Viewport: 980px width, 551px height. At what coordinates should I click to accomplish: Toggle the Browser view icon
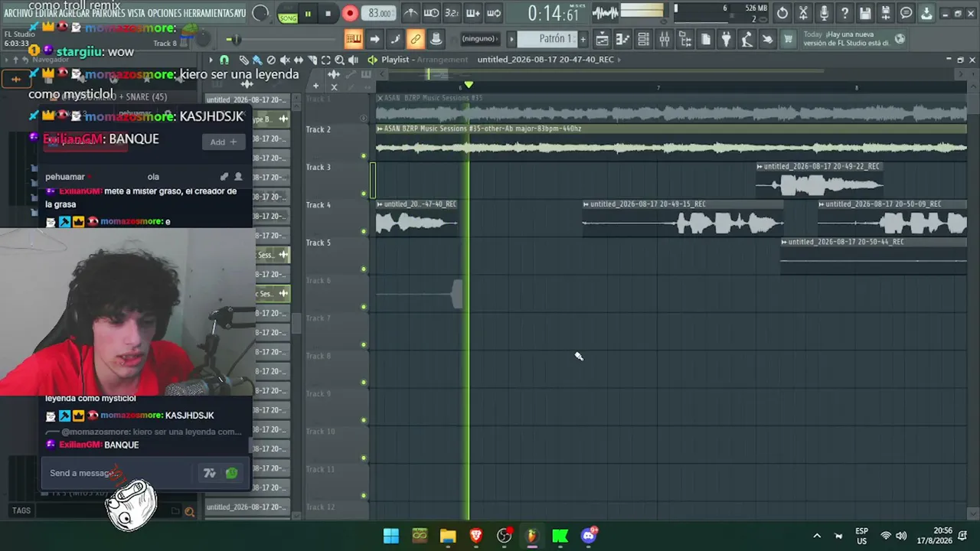coord(685,39)
